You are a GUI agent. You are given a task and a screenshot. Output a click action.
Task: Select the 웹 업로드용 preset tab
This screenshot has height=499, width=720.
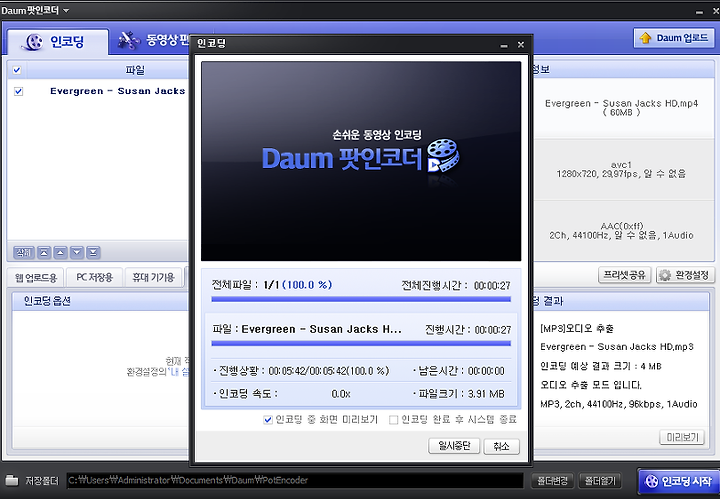coord(36,277)
